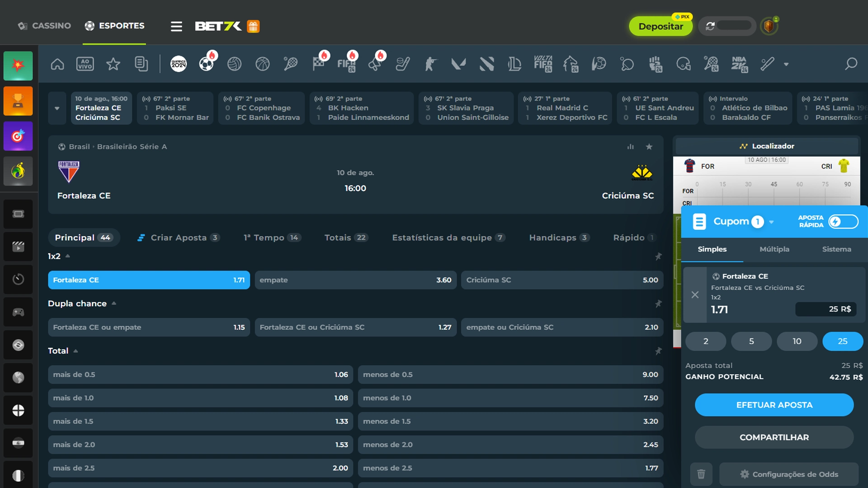
Task: Select the empate 3.60 odd
Action: (355, 280)
